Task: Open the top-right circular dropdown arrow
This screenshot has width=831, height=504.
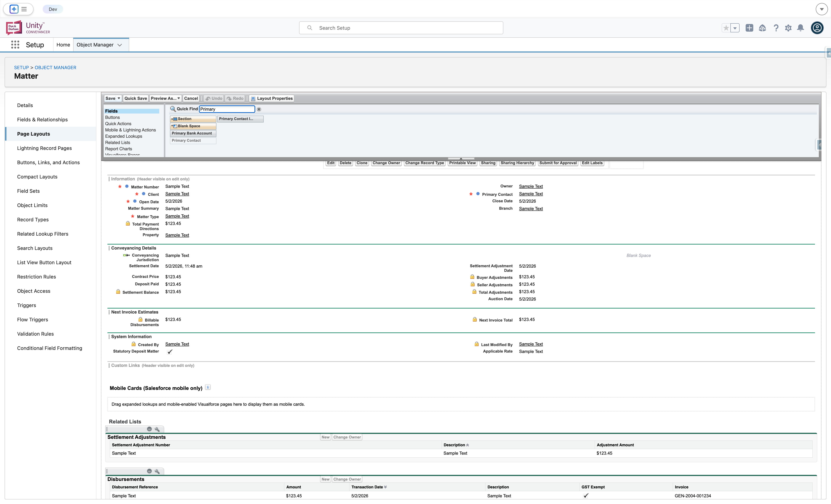Action: point(821,9)
